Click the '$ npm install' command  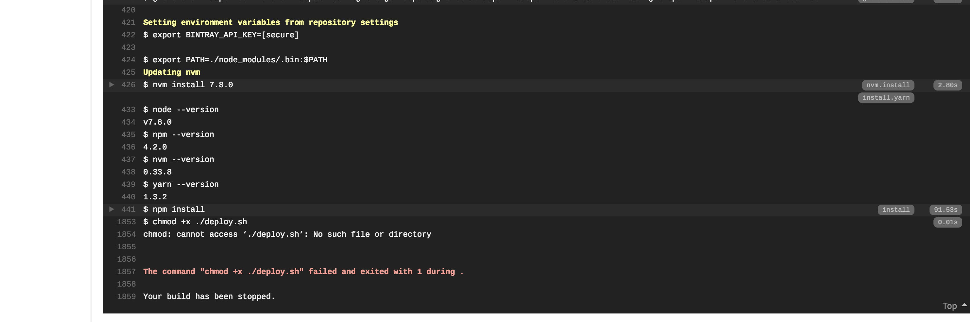(174, 209)
